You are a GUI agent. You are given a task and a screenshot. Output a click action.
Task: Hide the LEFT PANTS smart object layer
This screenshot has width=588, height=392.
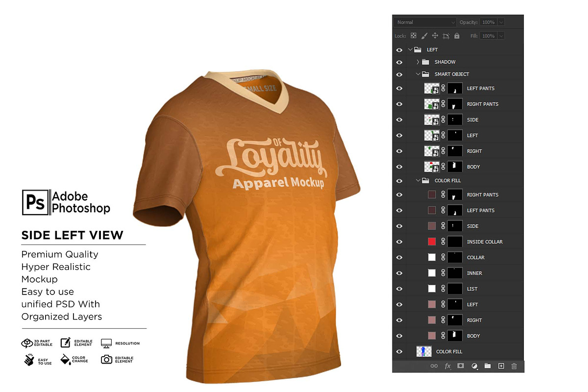pos(399,88)
